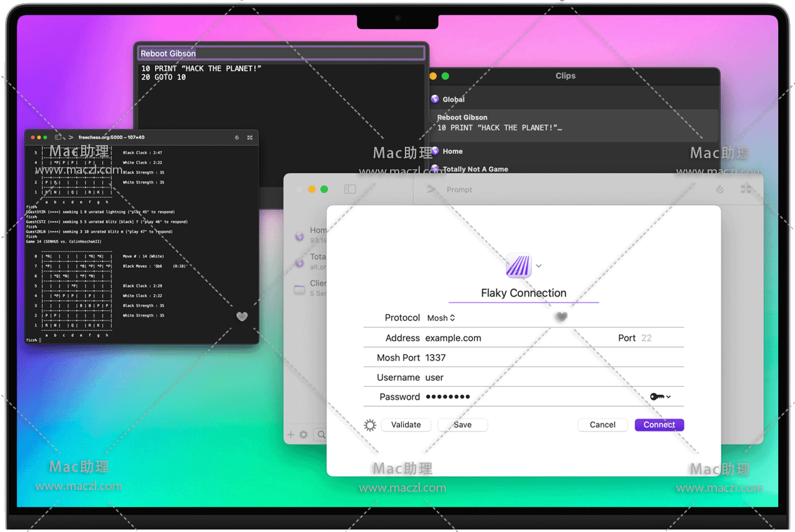Expand the icon chooser chevron above the name
This screenshot has height=532, width=795.
[538, 266]
